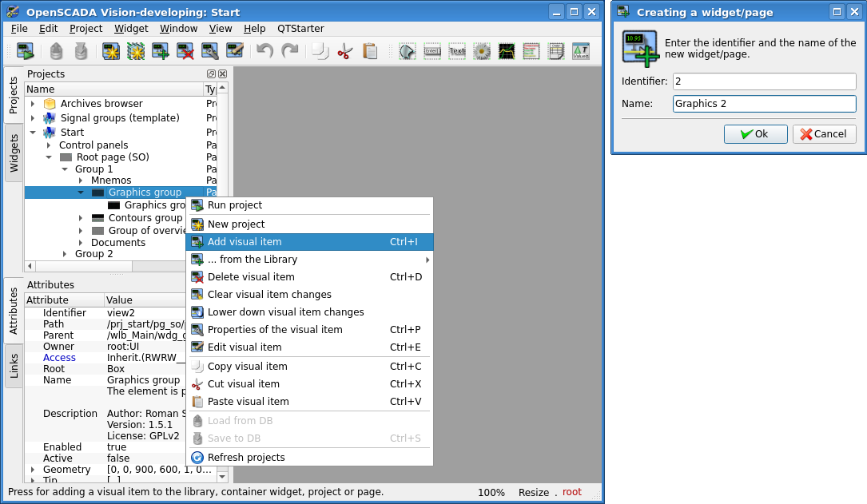Image resolution: width=867 pixels, height=504 pixels.
Task: Click the New project toolbar icon
Action: (x=110, y=52)
